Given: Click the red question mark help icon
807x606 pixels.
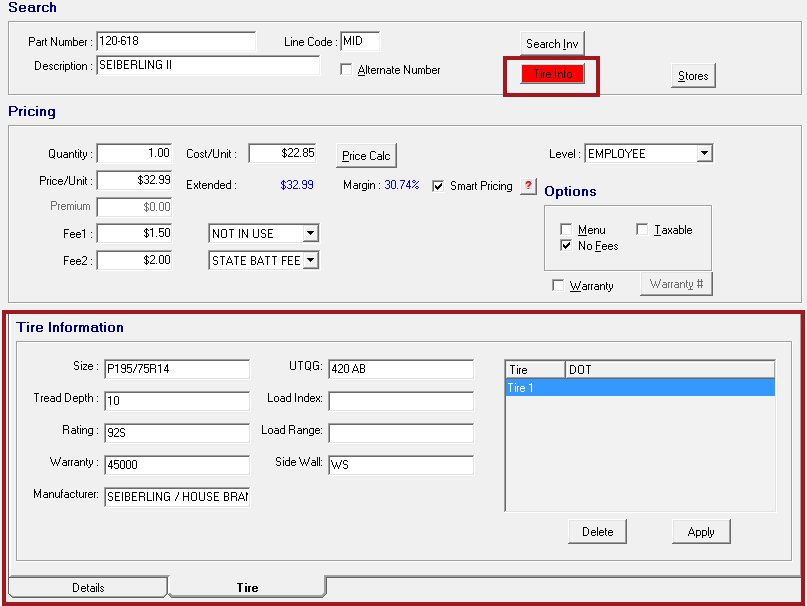Looking at the screenshot, I should click(x=528, y=185).
